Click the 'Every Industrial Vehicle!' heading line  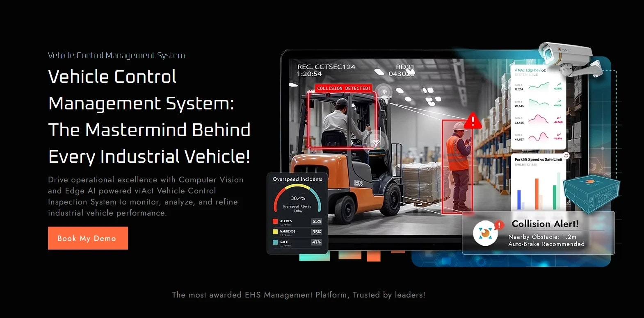coord(149,157)
